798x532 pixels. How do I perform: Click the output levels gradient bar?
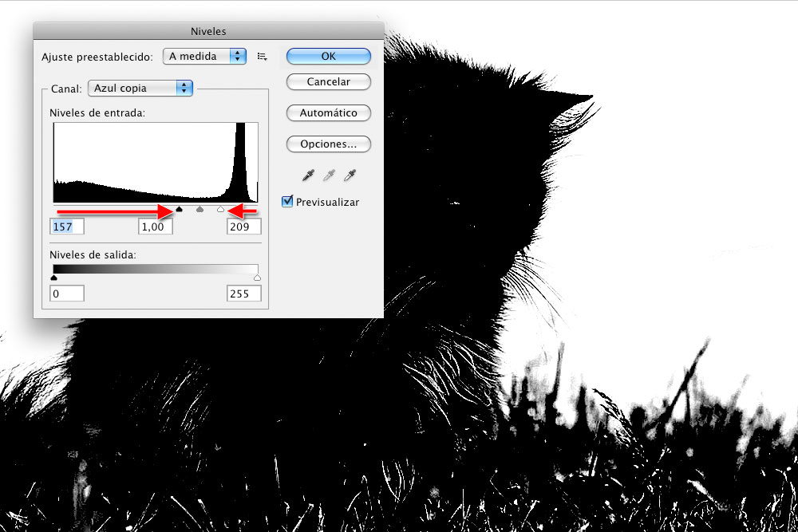pyautogui.click(x=156, y=269)
